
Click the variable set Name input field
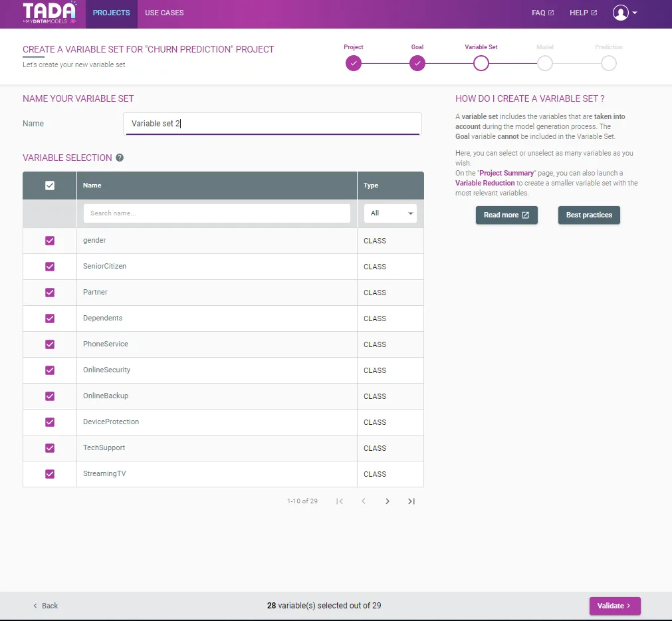click(x=273, y=124)
